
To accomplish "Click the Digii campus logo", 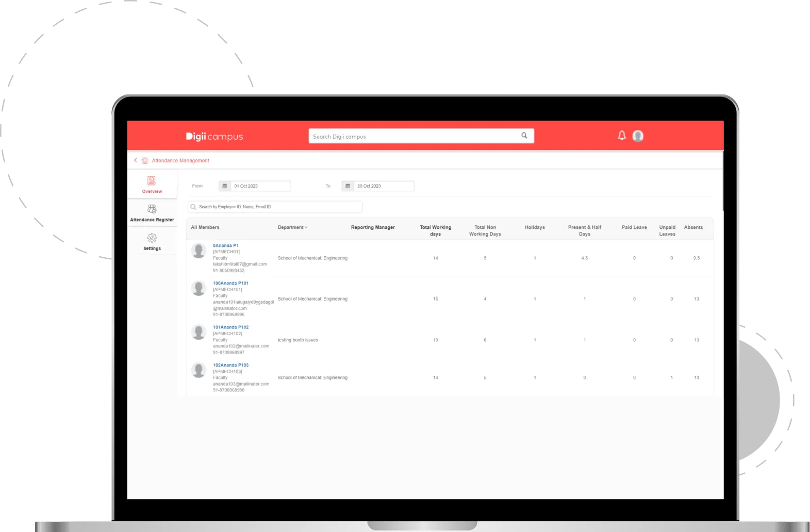I will [x=214, y=137].
